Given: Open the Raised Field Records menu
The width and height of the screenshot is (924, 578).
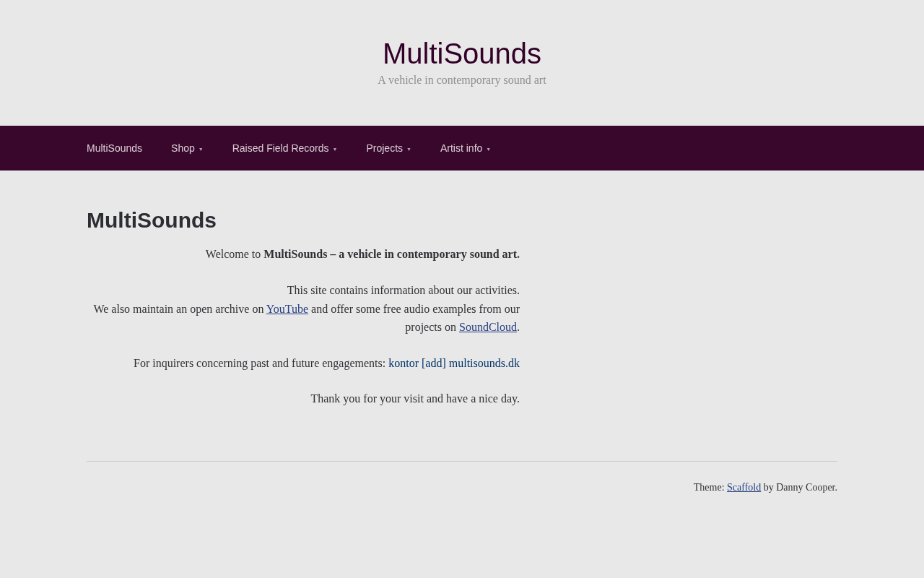Looking at the screenshot, I should click(280, 148).
